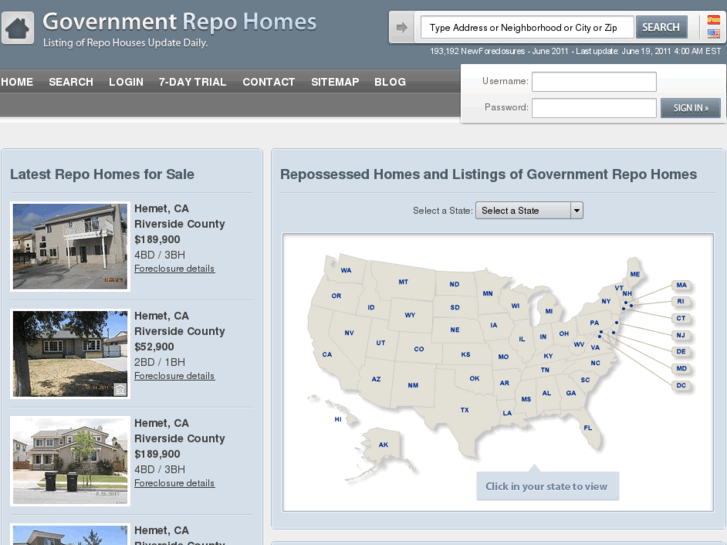Viewport: 727px width, 545px height.
Task: Select California (CA) on the map
Action: (x=327, y=354)
